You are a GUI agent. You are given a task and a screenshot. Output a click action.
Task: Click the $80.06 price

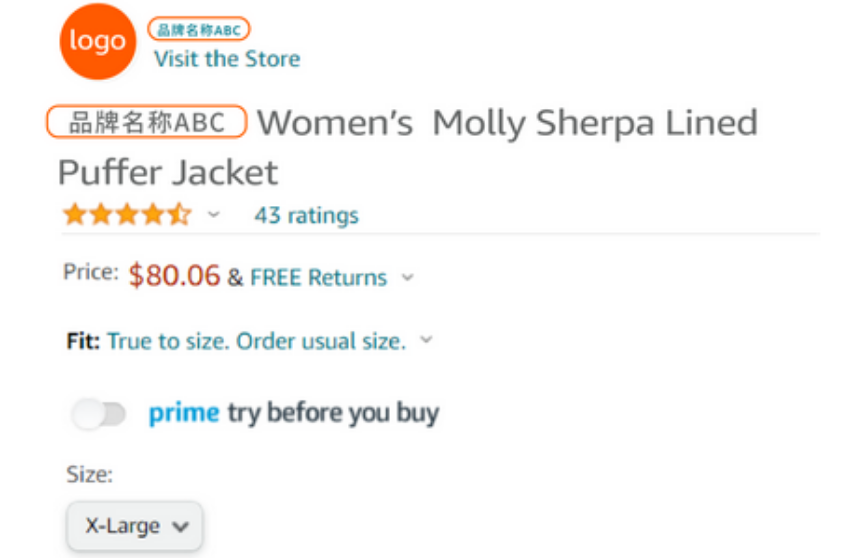pos(174,276)
